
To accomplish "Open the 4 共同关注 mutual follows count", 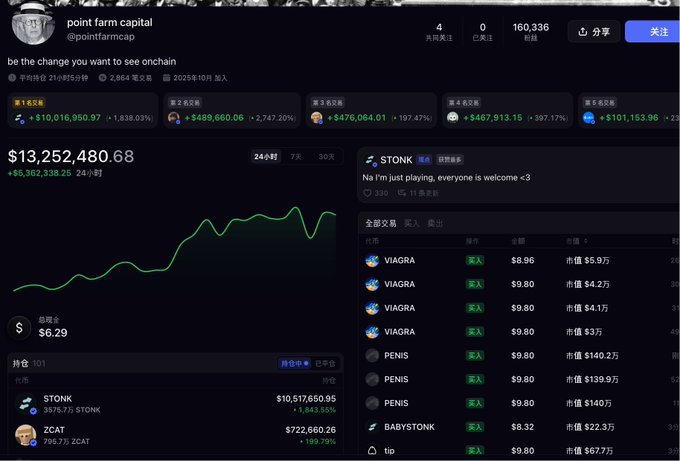I will point(439,32).
